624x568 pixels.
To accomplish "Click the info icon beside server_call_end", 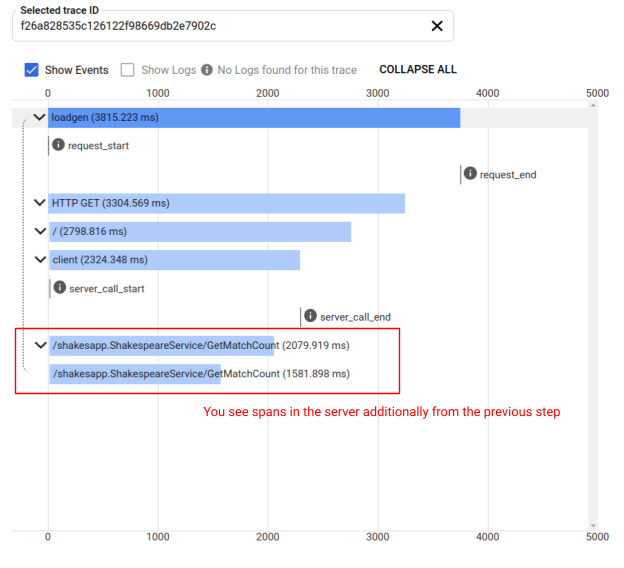I will coord(311,316).
